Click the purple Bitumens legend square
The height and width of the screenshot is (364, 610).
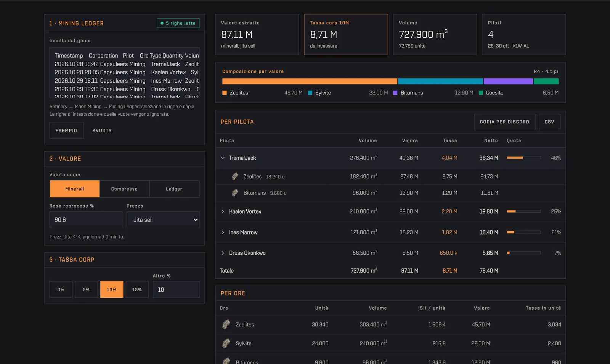point(395,93)
